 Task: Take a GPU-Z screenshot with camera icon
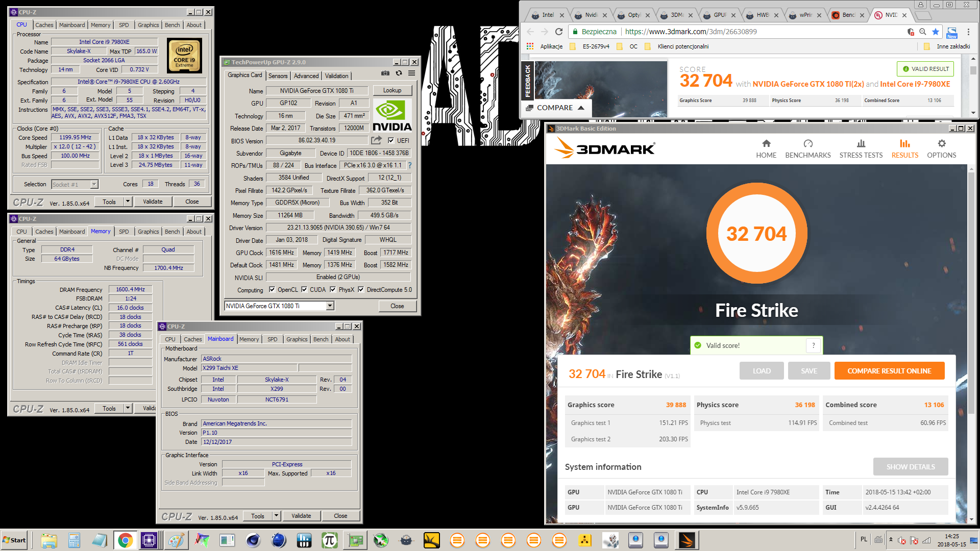385,73
